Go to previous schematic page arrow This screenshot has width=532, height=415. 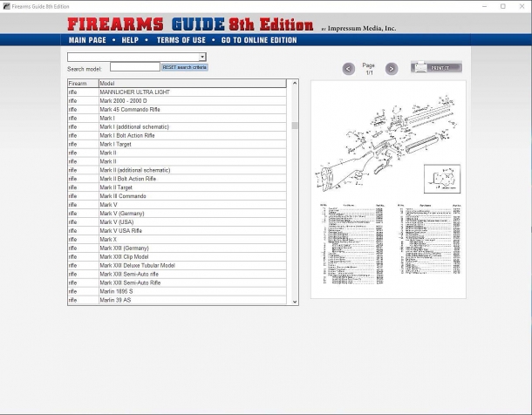point(349,69)
